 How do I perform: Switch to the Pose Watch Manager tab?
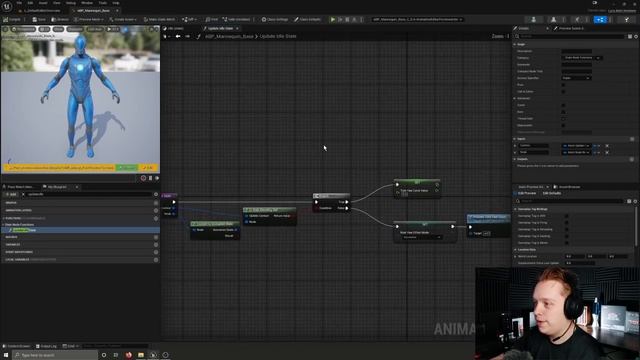click(x=20, y=187)
